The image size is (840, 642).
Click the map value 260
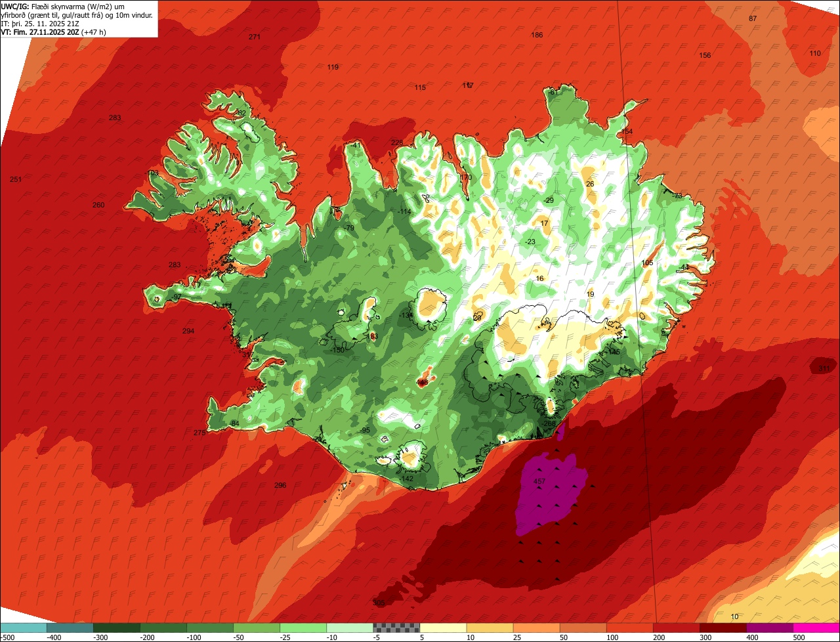[x=98, y=205]
